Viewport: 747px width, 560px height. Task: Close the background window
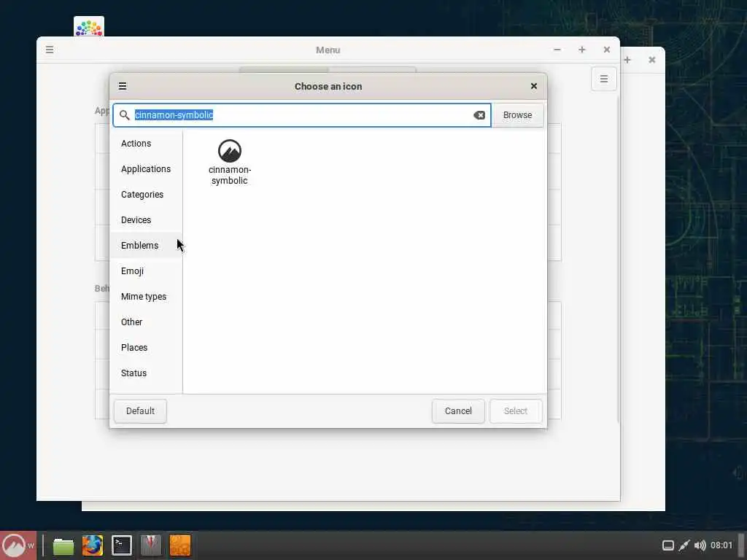[651, 60]
